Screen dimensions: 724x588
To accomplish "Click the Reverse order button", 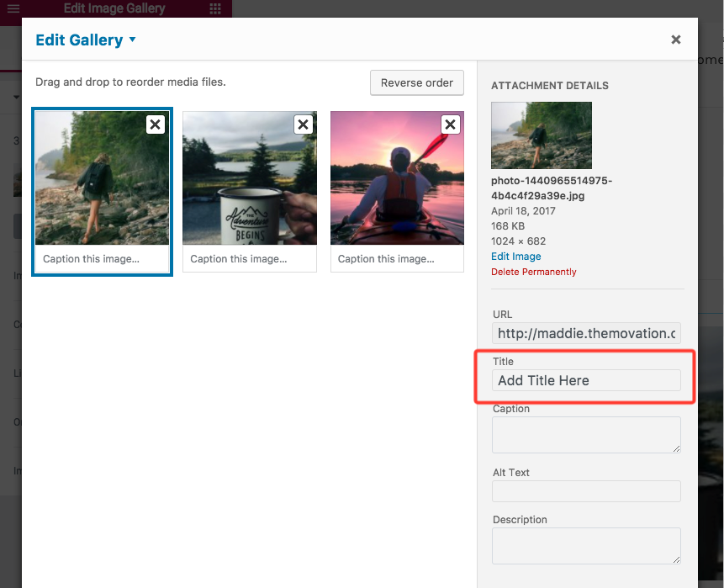I will coord(416,82).
